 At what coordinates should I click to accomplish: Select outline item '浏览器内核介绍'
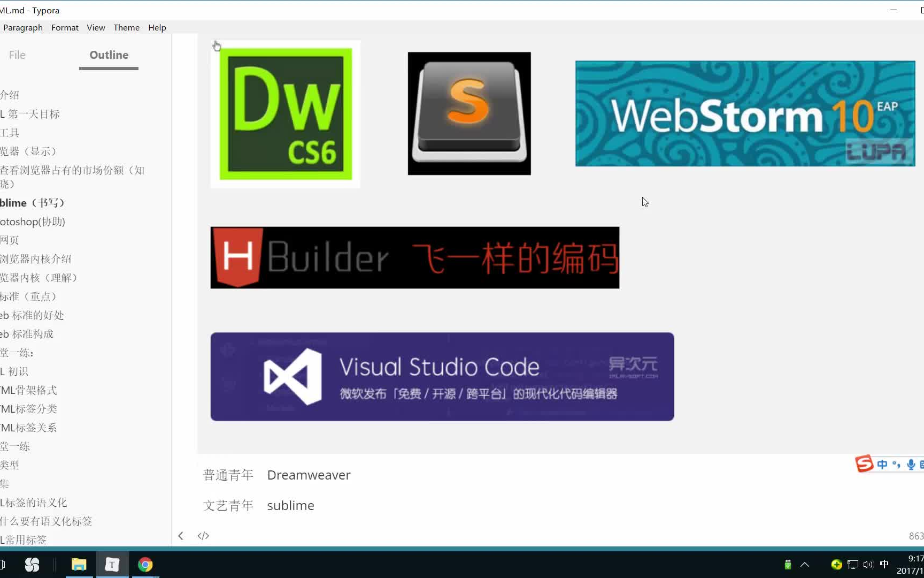coord(36,259)
